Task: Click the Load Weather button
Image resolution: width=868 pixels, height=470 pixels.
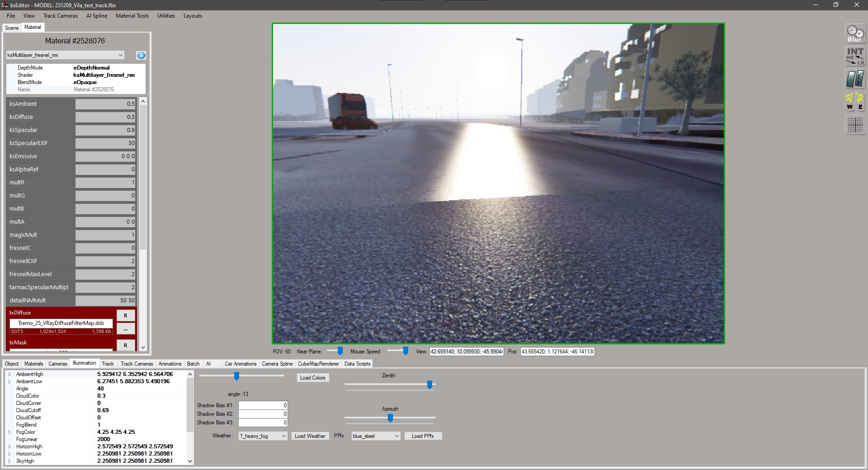Action: coord(310,436)
